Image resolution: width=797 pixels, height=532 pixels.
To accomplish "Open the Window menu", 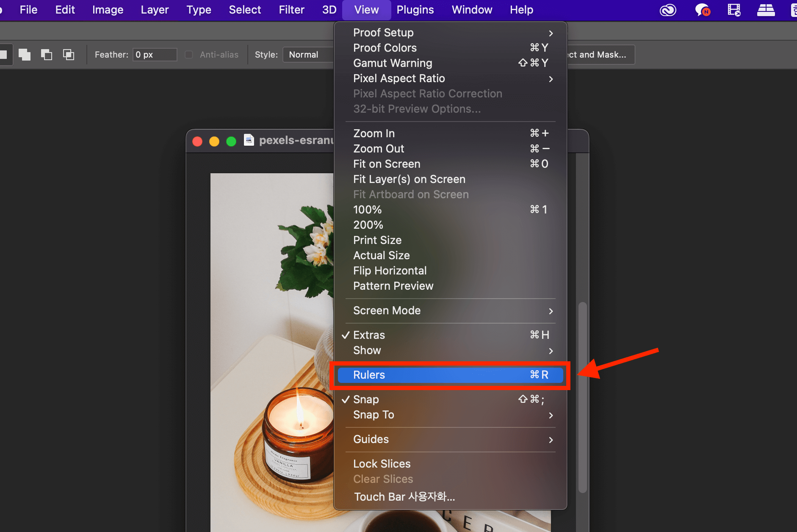I will (x=472, y=10).
